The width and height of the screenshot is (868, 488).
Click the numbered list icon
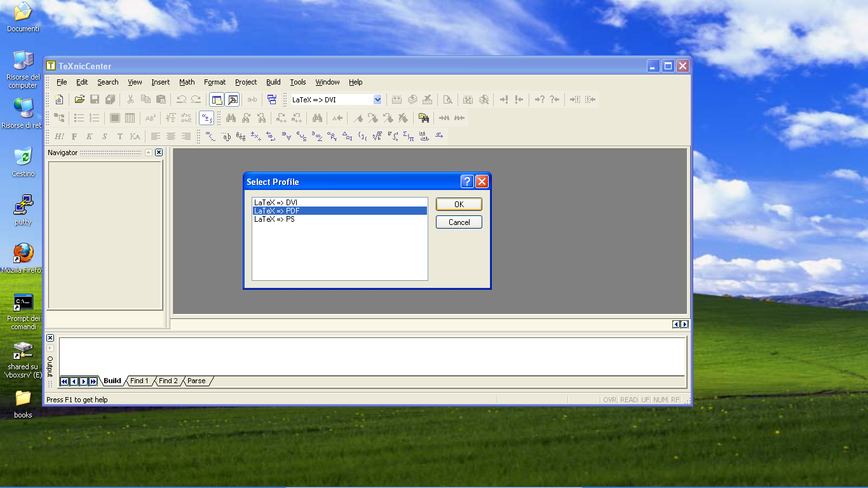click(95, 118)
